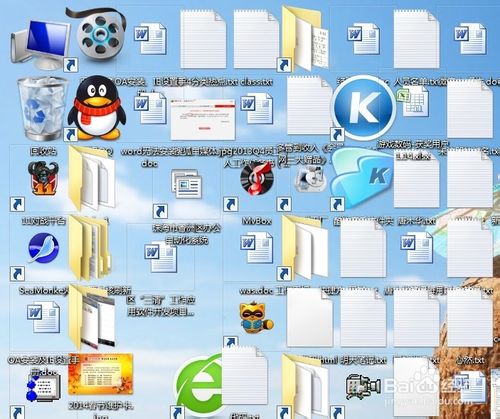The height and width of the screenshot is (419, 500).
Task: Launch the film reel media player icon
Action: [x=98, y=35]
